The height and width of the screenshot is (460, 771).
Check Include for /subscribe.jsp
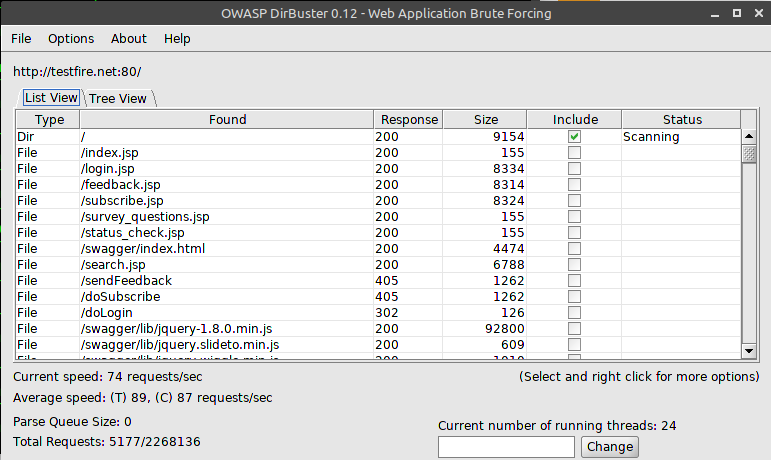pyautogui.click(x=574, y=201)
